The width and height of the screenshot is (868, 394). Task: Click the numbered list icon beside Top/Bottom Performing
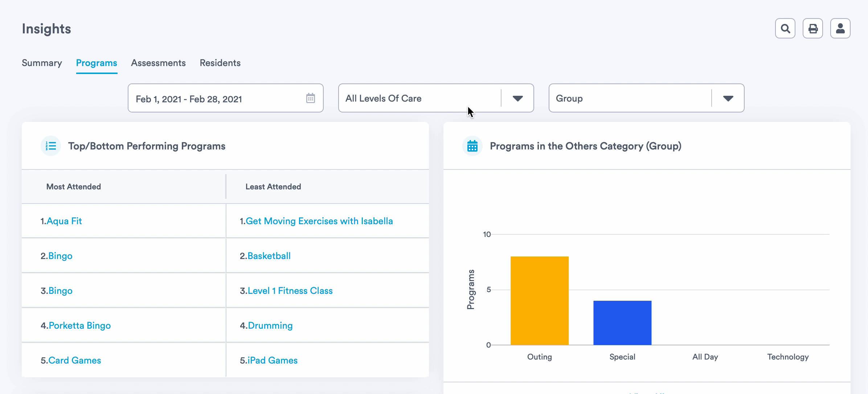point(51,146)
